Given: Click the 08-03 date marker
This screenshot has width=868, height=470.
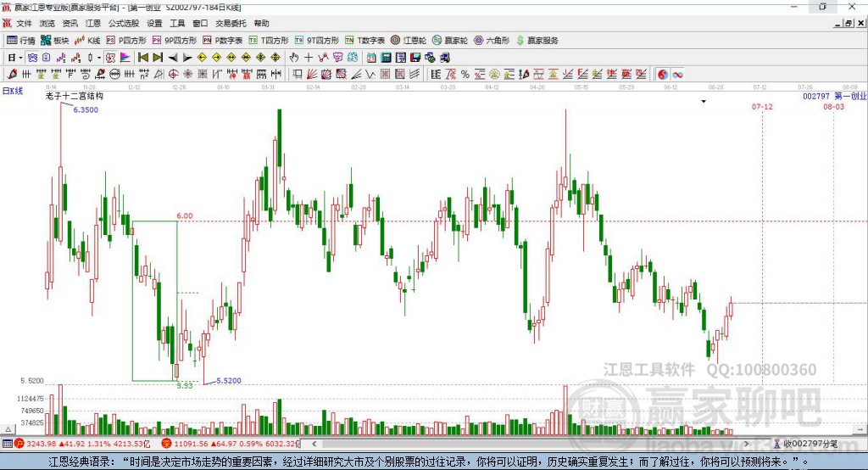Looking at the screenshot, I should pyautogui.click(x=834, y=106).
